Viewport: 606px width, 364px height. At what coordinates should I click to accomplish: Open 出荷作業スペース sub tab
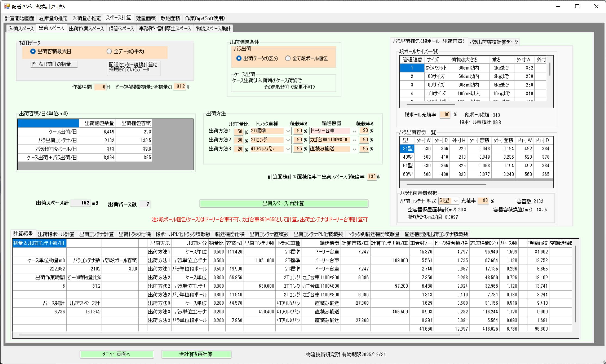tap(86, 29)
